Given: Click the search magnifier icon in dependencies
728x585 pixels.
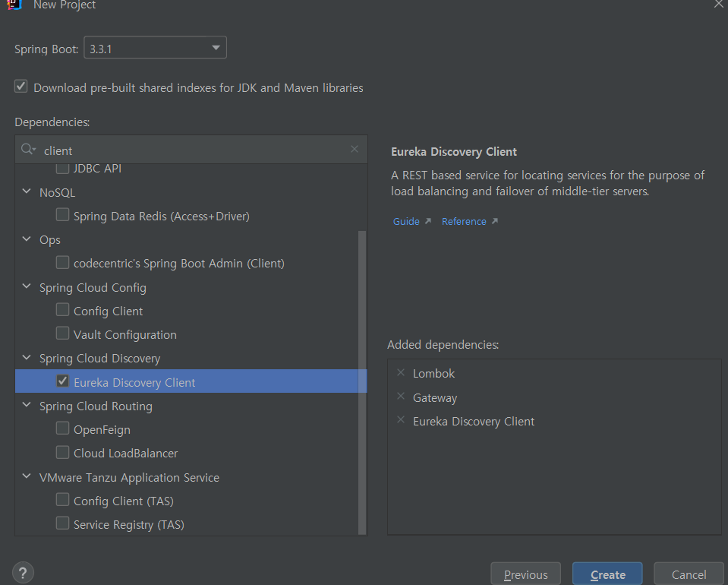Looking at the screenshot, I should 28,150.
